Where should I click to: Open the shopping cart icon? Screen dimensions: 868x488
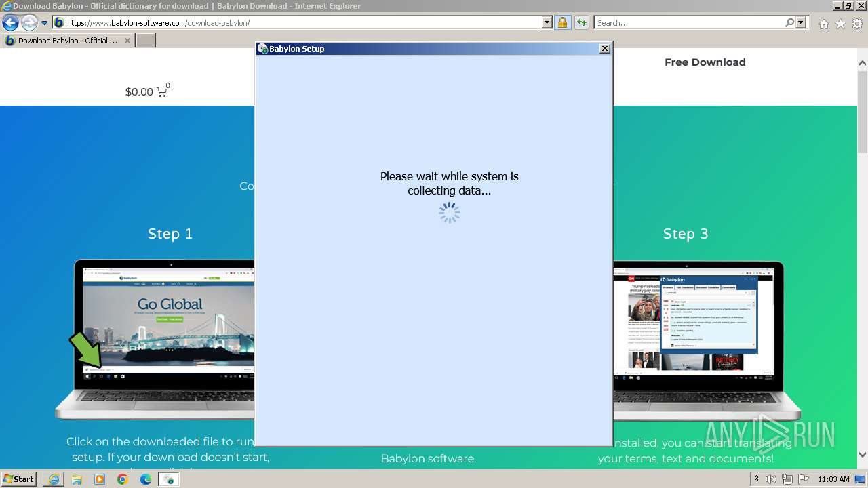click(x=162, y=91)
